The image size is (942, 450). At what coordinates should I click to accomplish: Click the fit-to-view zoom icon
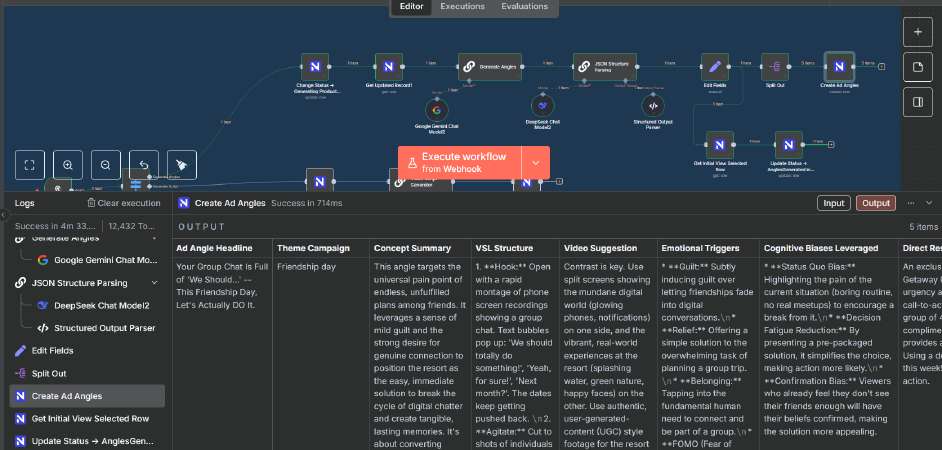coord(29,165)
